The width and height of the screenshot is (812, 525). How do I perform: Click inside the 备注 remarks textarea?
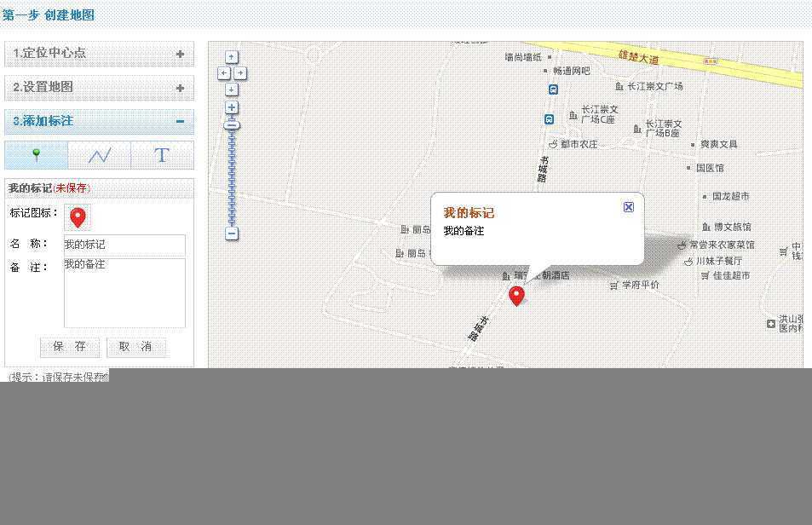[x=124, y=290]
